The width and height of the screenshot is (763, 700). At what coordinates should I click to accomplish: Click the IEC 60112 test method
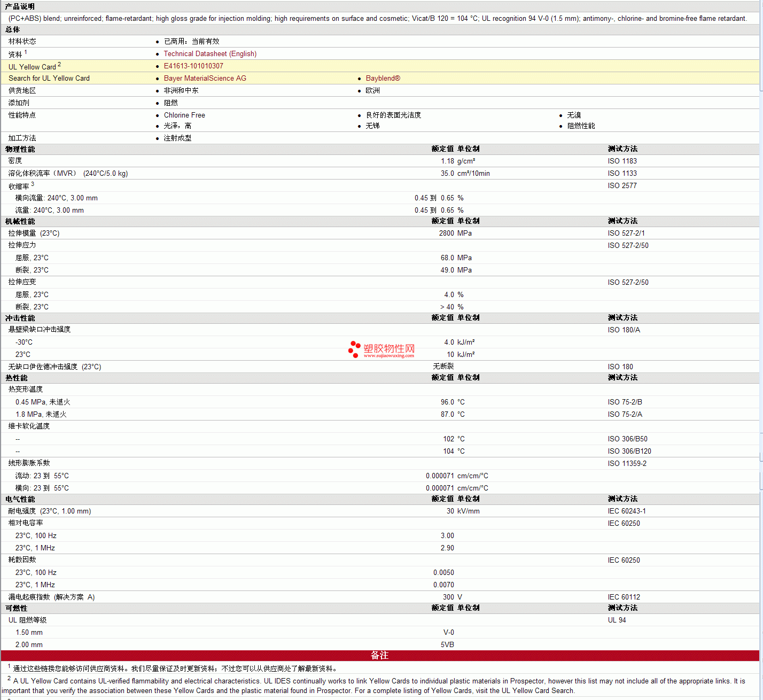[x=624, y=597]
